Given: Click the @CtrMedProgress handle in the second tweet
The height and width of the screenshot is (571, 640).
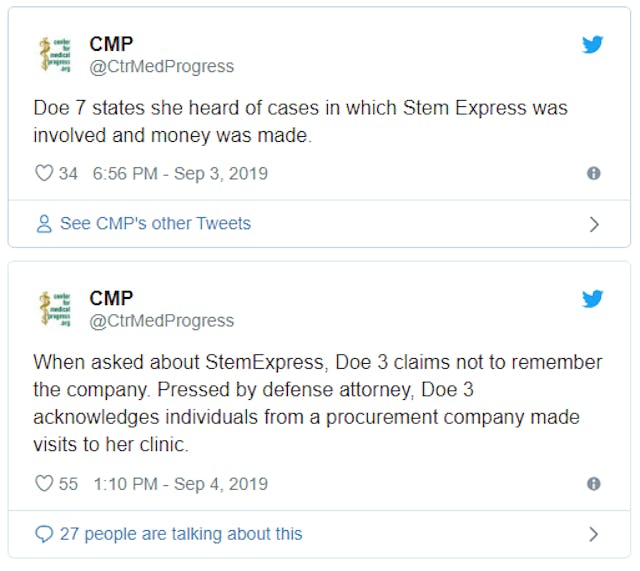Looking at the screenshot, I should tap(161, 321).
